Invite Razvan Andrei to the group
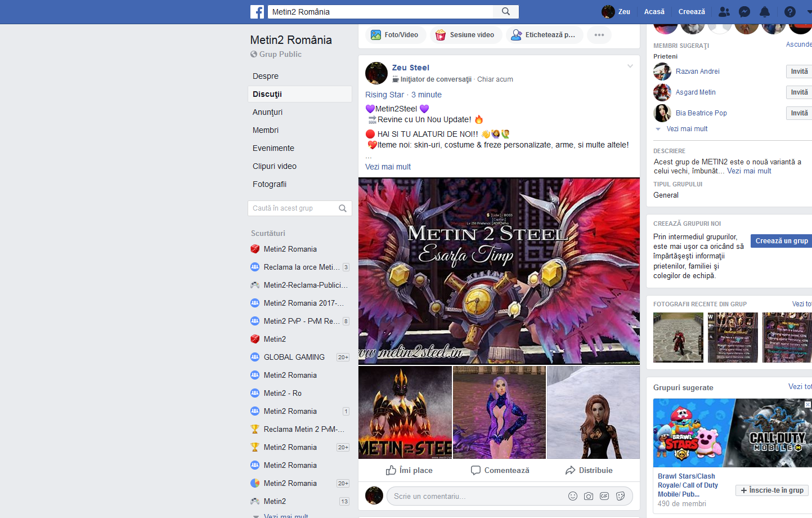Viewport: 812px width, 518px height. (799, 72)
